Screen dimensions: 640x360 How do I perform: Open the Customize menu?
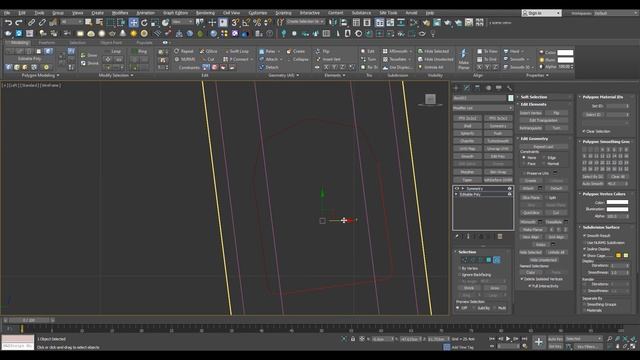pyautogui.click(x=258, y=13)
